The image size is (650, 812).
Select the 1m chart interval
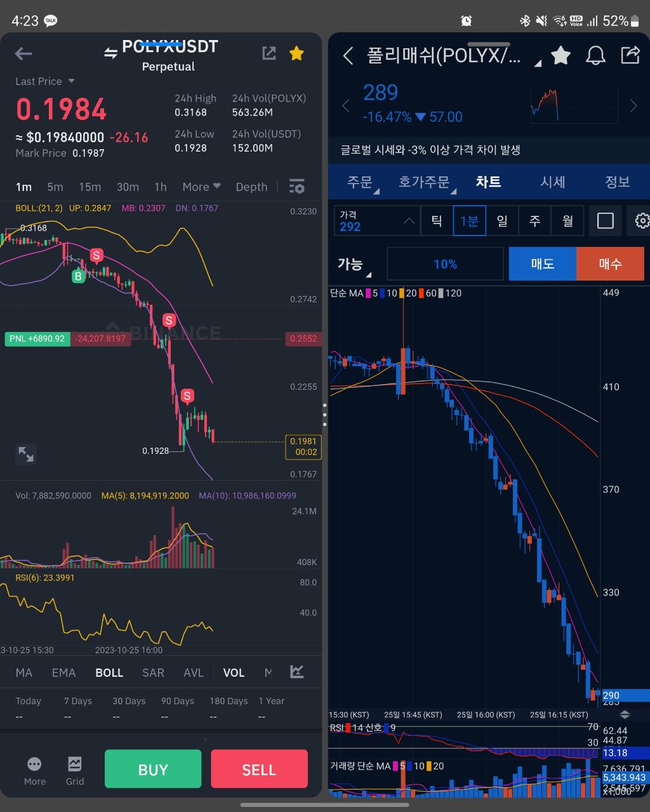click(x=23, y=187)
